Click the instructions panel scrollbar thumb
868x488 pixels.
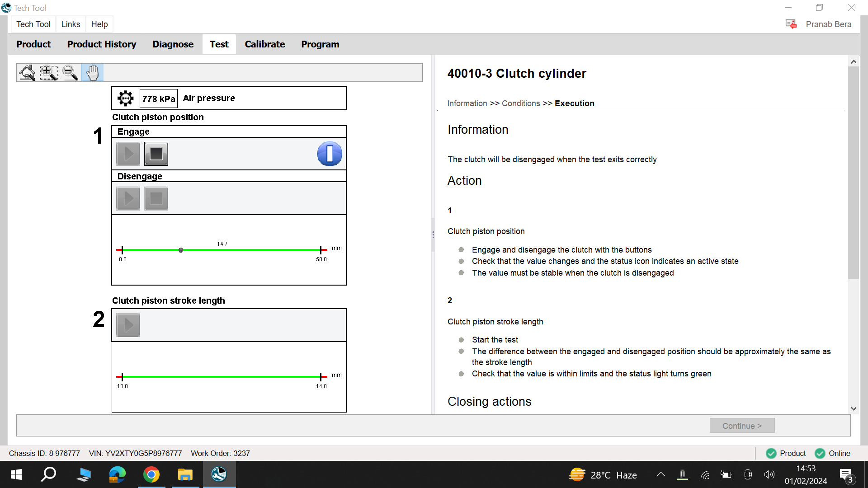854,173
